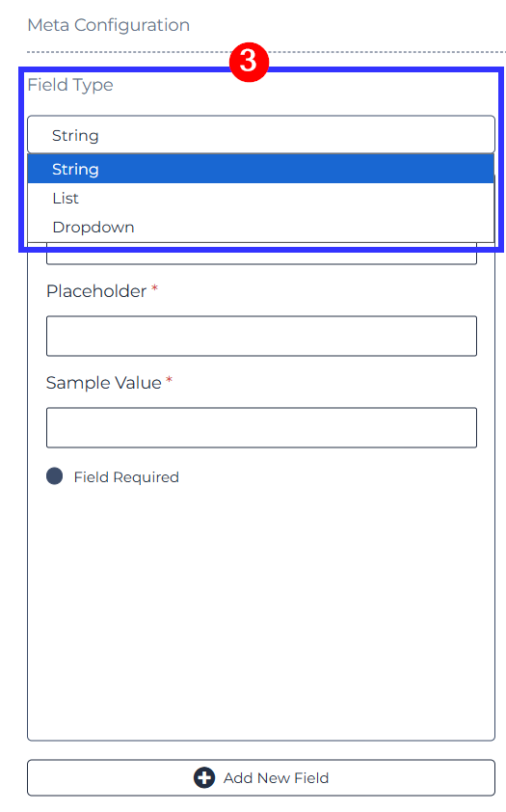Click the Add New Field button

click(261, 778)
